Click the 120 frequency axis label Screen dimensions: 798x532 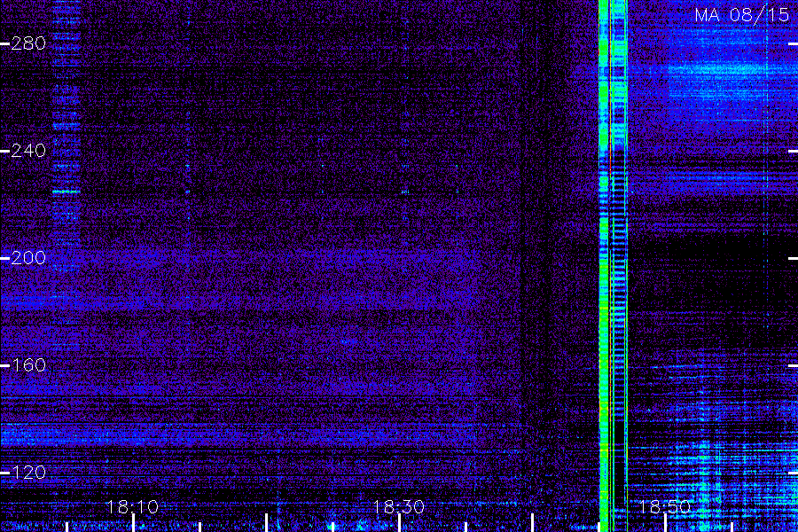(x=28, y=473)
